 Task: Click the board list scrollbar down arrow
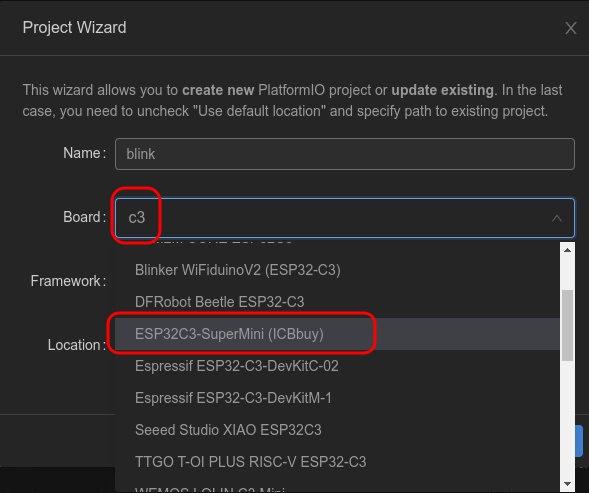[567, 484]
